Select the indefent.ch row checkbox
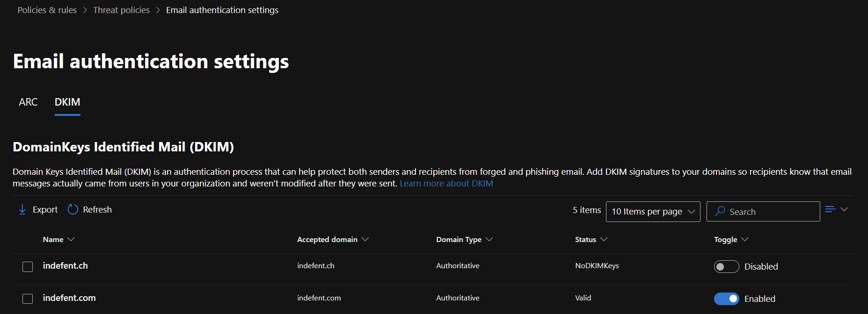The height and width of the screenshot is (314, 868). 28,267
